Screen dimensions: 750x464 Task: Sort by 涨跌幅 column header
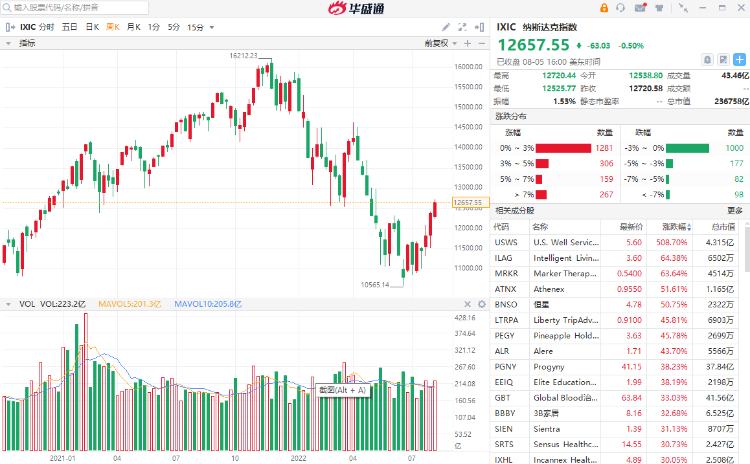(677, 226)
